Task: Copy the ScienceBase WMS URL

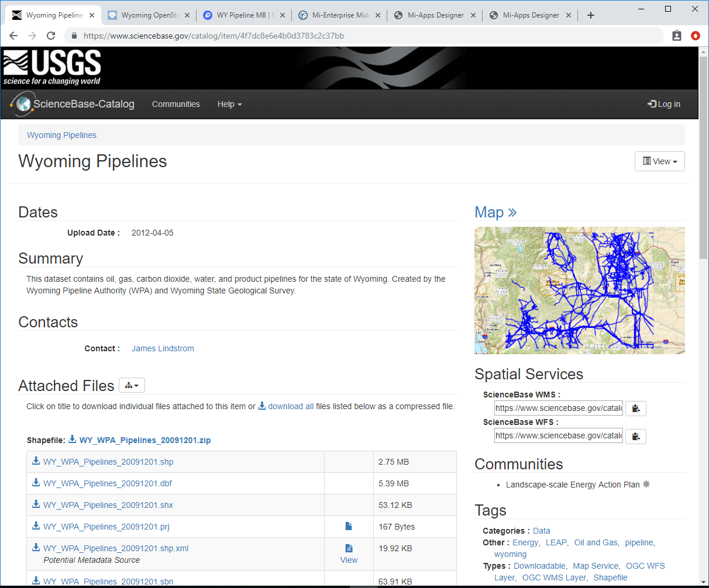Action: coord(636,409)
